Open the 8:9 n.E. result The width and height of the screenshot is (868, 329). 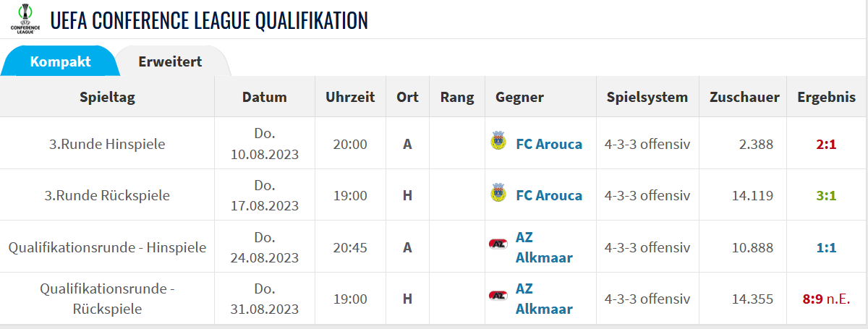825,299
